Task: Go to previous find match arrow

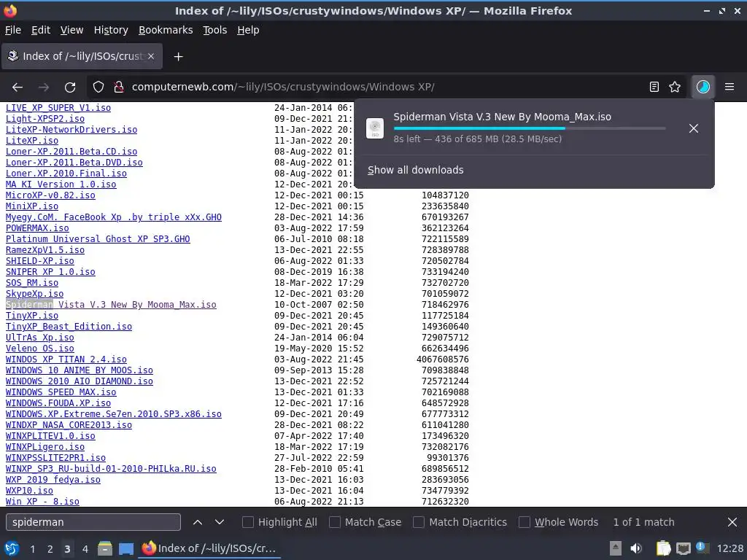Action: click(x=198, y=522)
